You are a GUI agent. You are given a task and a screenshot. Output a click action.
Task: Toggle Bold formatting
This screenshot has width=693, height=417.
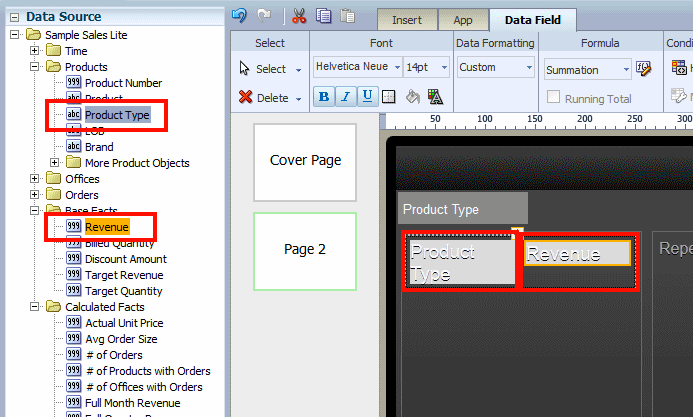[324, 97]
